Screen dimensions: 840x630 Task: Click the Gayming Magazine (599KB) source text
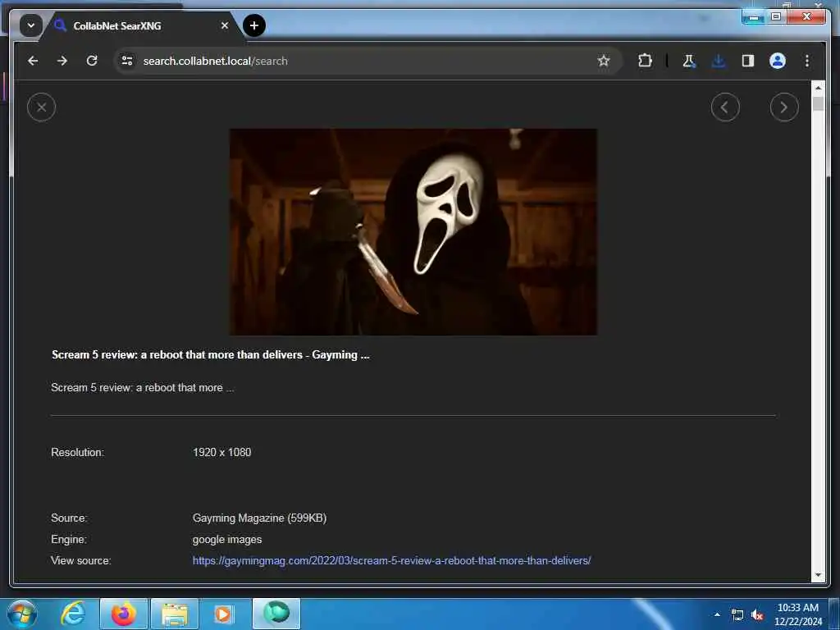coord(259,518)
